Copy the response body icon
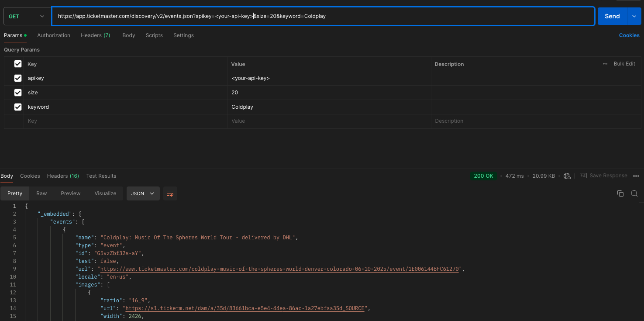 coord(620,193)
